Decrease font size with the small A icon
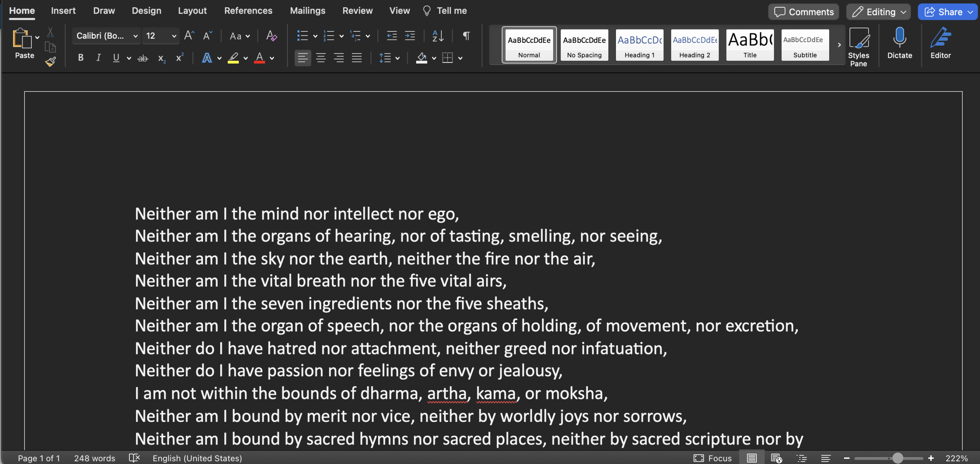This screenshot has height=464, width=980. pyautogui.click(x=207, y=36)
